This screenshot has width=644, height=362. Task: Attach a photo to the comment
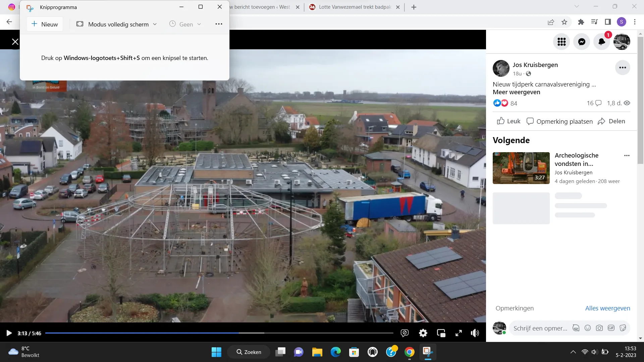(x=599, y=328)
